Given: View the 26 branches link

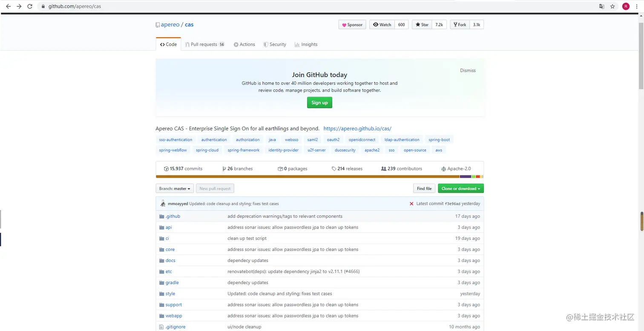Looking at the screenshot, I should (x=238, y=169).
